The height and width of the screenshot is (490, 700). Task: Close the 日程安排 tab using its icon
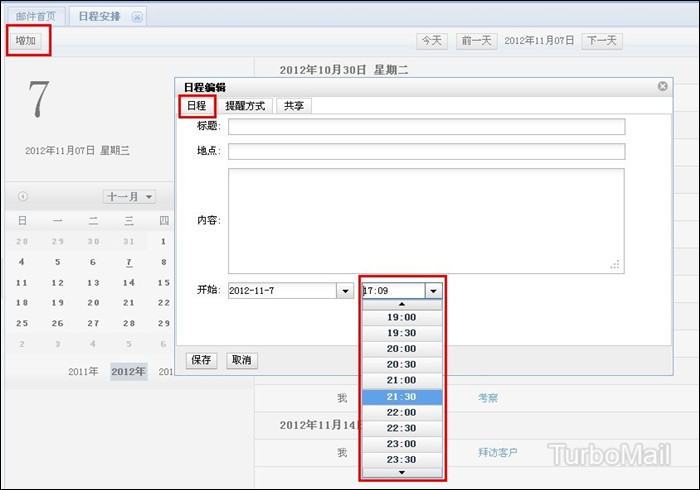pyautogui.click(x=137, y=16)
